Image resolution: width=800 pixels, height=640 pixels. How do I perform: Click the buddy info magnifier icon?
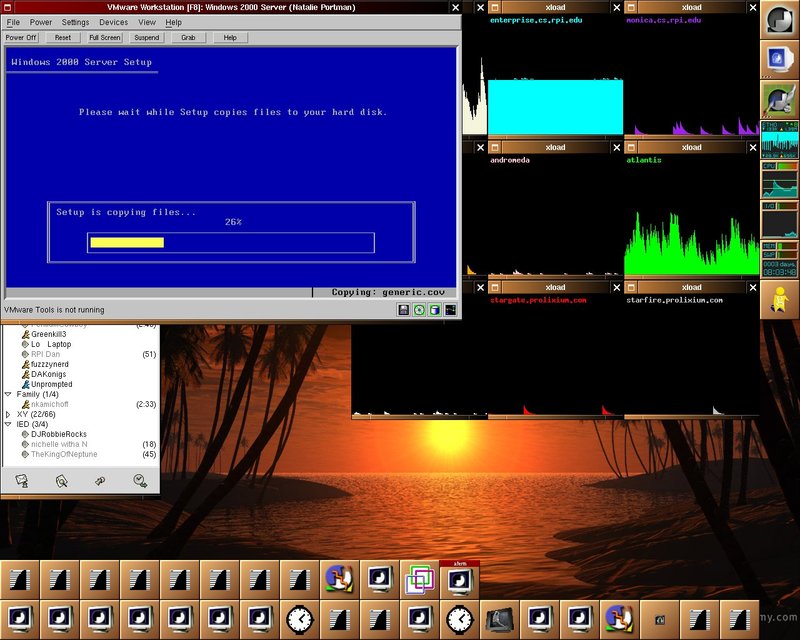pos(61,481)
